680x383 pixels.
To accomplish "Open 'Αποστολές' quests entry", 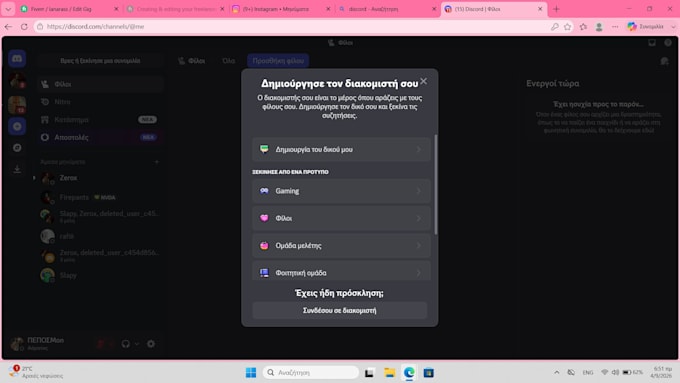I will pyautogui.click(x=100, y=137).
